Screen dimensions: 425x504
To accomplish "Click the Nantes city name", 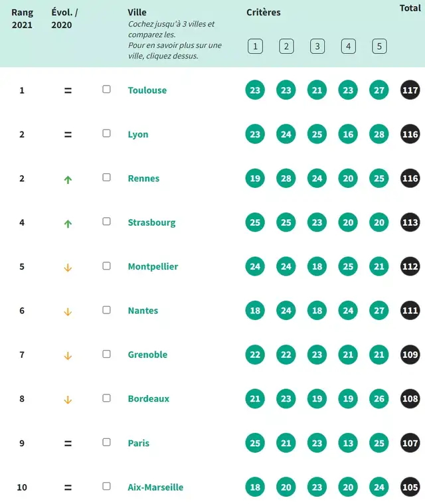I will click(143, 311).
